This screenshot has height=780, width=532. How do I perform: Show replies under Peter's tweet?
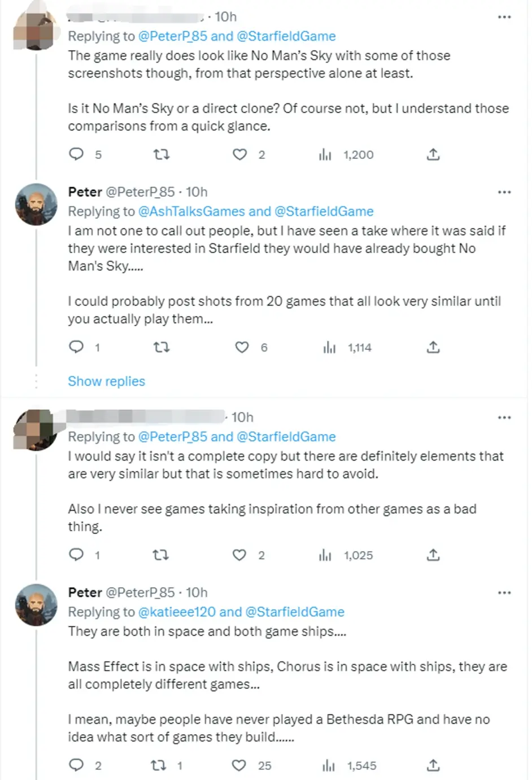pyautogui.click(x=106, y=382)
